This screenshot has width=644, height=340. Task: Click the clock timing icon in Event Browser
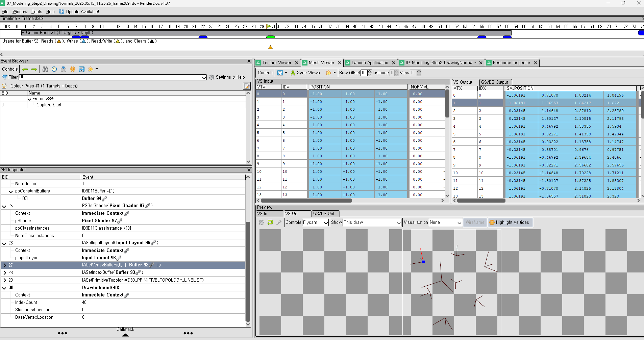click(x=54, y=69)
